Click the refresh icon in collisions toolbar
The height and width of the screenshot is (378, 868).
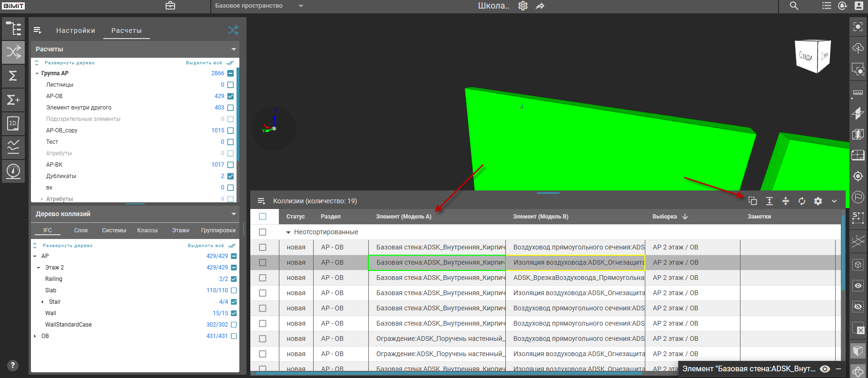pyautogui.click(x=802, y=201)
